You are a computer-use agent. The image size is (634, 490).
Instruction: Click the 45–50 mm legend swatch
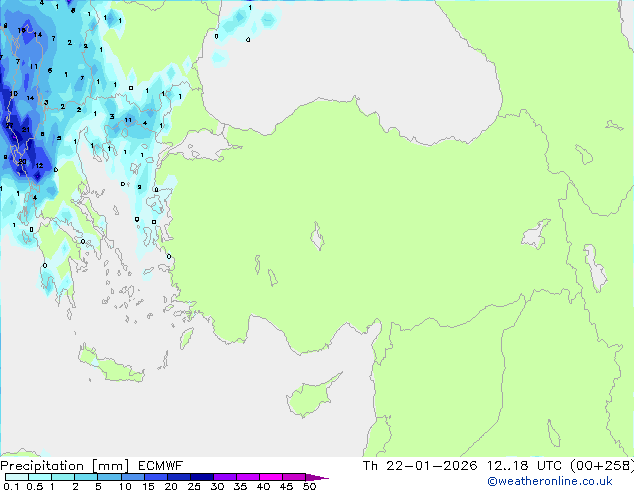click(x=294, y=477)
